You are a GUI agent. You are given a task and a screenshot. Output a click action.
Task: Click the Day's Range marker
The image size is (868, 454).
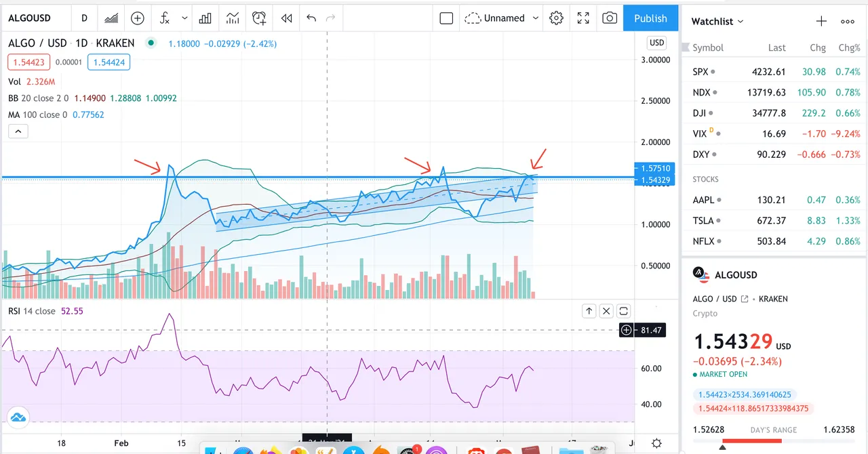click(x=722, y=447)
